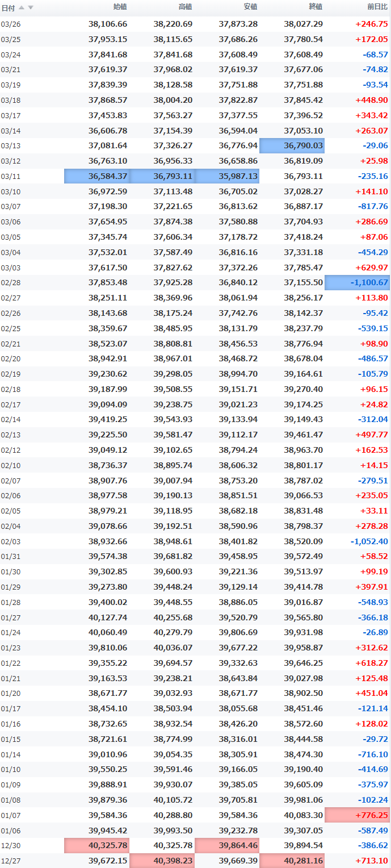Select change value +246.75
Screen dimensions: 391x868
372,24
